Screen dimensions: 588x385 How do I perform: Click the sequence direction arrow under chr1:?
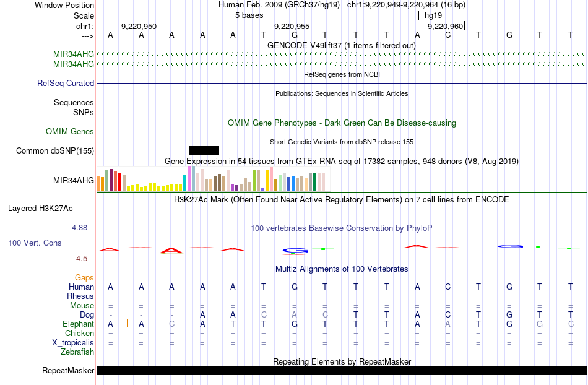pyautogui.click(x=87, y=36)
